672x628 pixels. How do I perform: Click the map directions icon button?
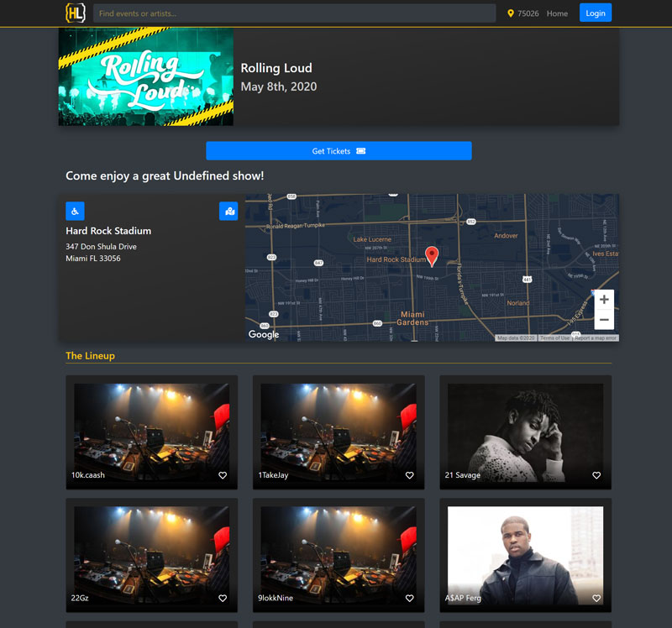point(228,212)
